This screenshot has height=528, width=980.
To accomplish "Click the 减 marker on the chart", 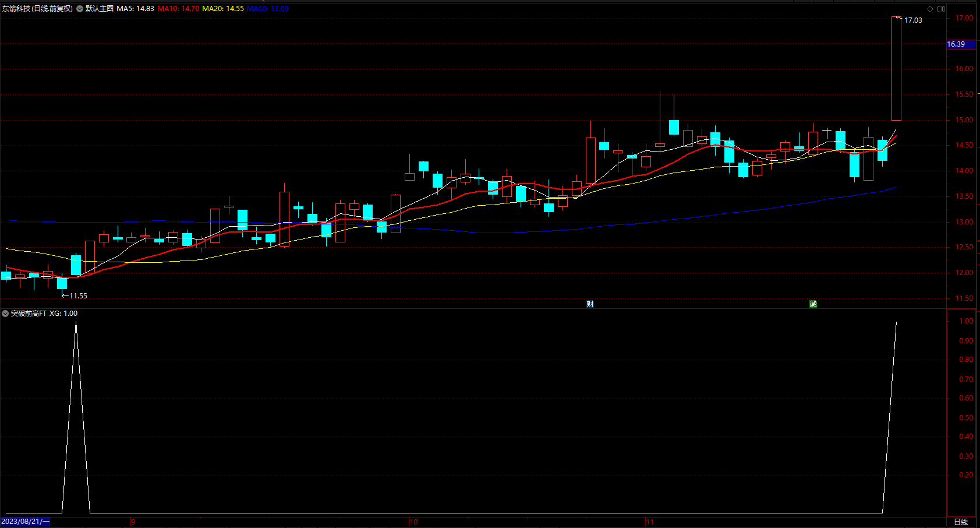I will 813,304.
